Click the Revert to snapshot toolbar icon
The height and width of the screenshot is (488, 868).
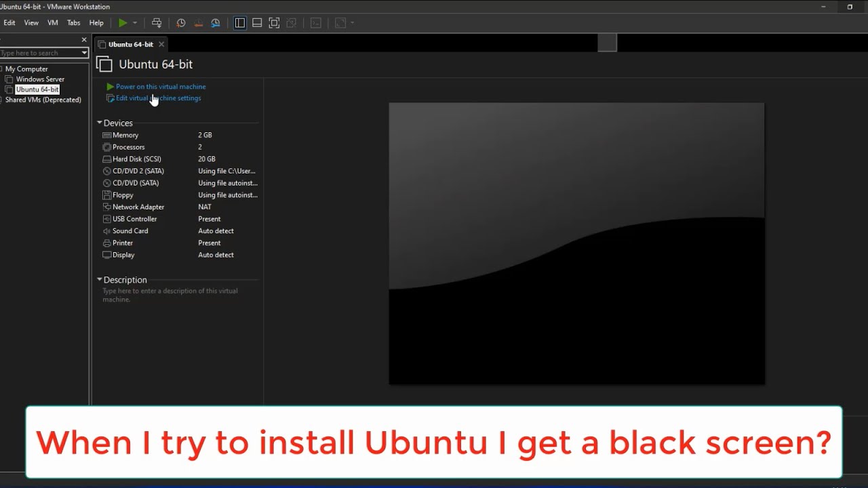point(198,23)
